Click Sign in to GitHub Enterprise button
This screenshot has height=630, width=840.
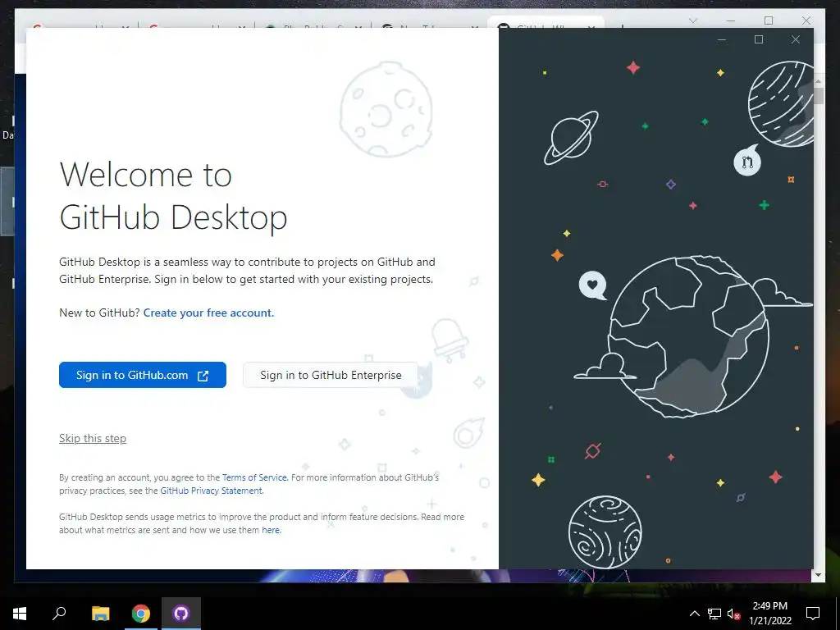point(331,375)
